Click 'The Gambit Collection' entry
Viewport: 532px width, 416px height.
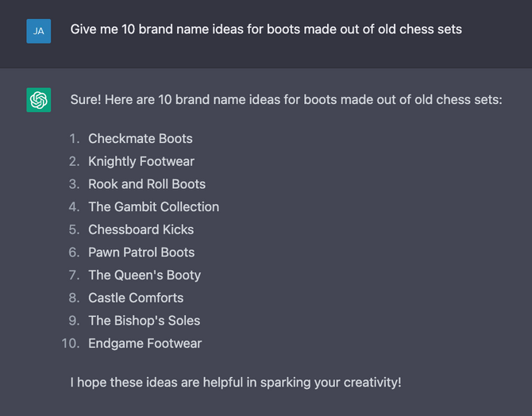[154, 206]
